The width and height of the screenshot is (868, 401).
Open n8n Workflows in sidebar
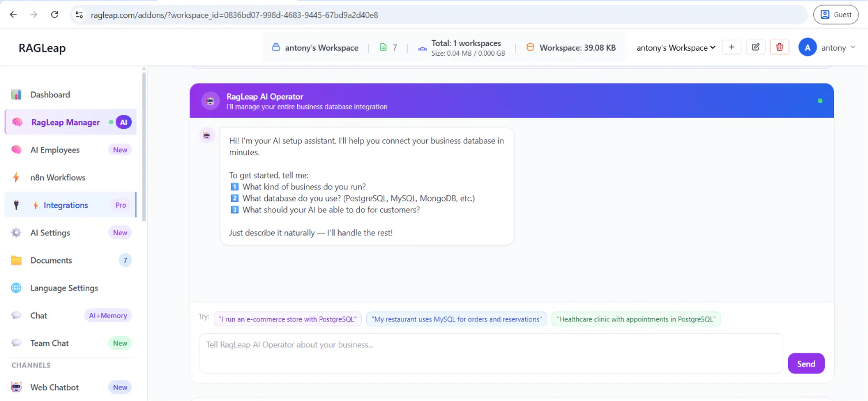(x=70, y=177)
